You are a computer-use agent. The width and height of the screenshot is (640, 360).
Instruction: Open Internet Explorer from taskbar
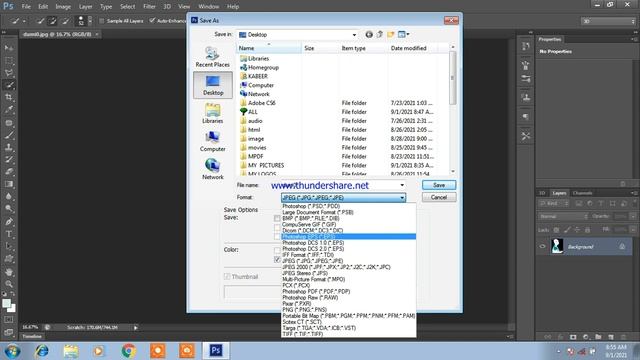click(41, 351)
